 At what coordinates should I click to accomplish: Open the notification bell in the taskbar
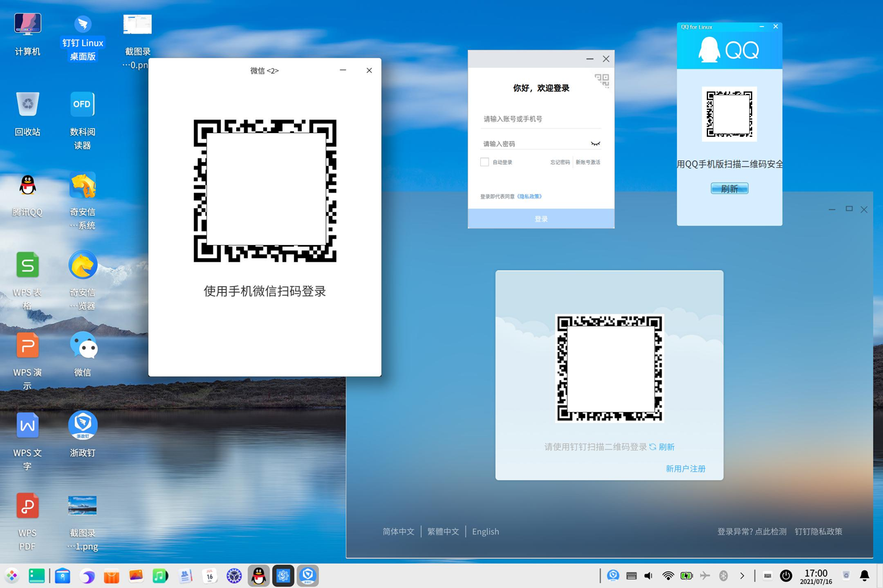coord(865,576)
